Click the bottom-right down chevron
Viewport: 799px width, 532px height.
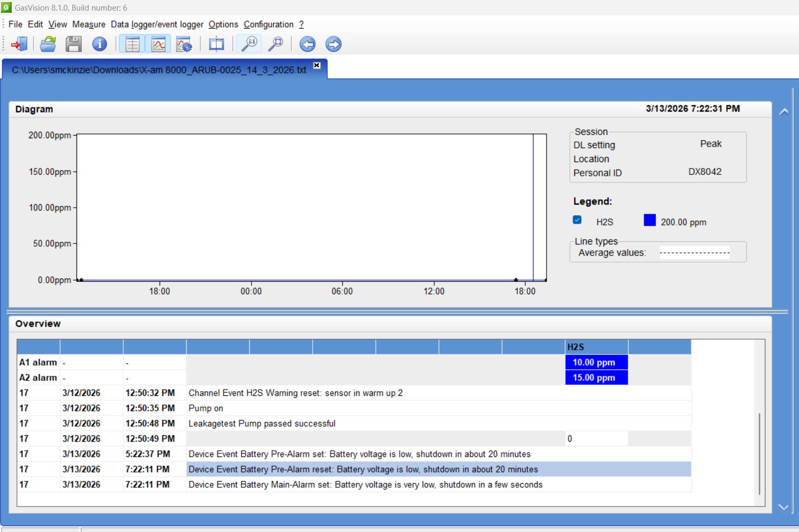[x=783, y=508]
